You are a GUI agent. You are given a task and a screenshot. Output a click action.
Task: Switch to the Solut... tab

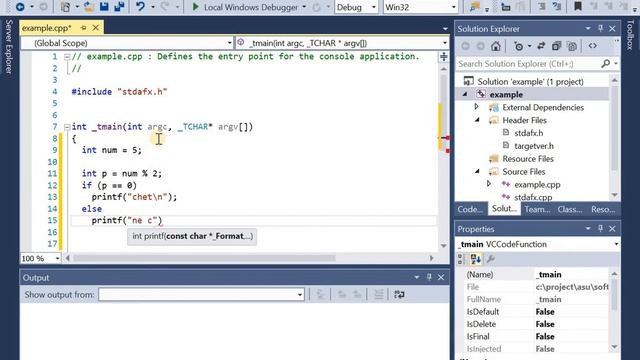coord(504,209)
